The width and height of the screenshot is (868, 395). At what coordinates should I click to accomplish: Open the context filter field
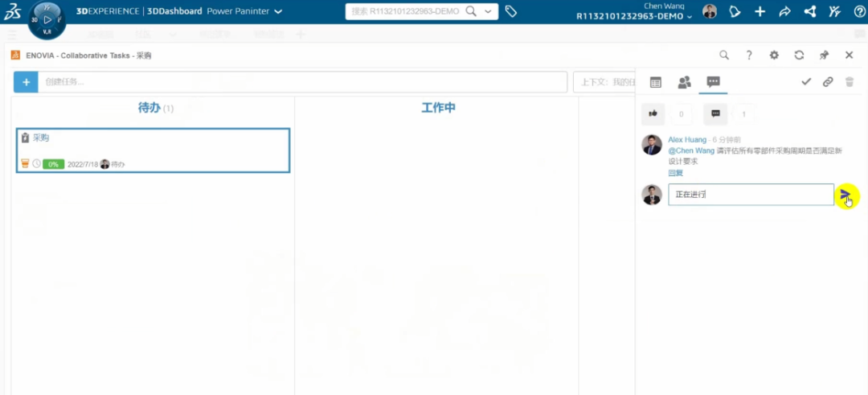pyautogui.click(x=604, y=82)
